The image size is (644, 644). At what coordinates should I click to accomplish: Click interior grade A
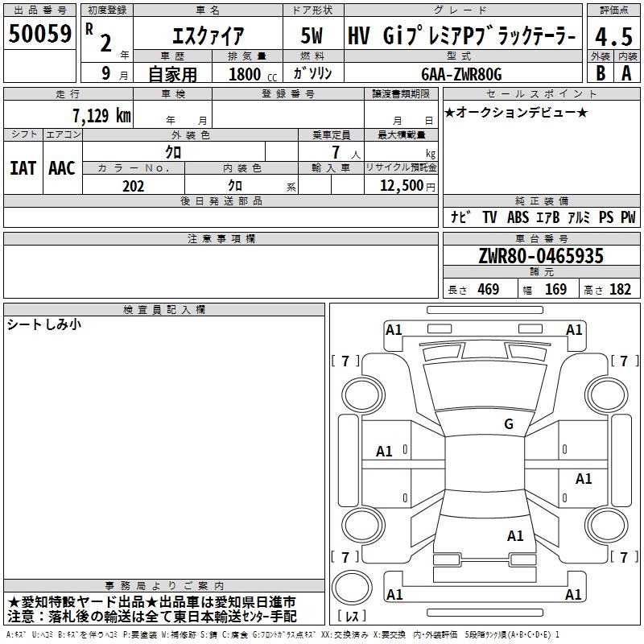[x=626, y=73]
